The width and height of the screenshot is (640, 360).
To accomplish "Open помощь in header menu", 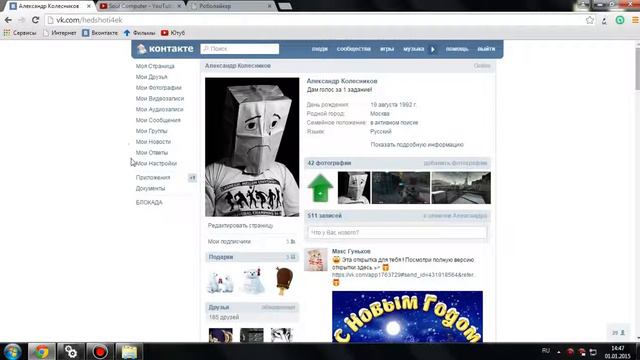I will [x=457, y=49].
